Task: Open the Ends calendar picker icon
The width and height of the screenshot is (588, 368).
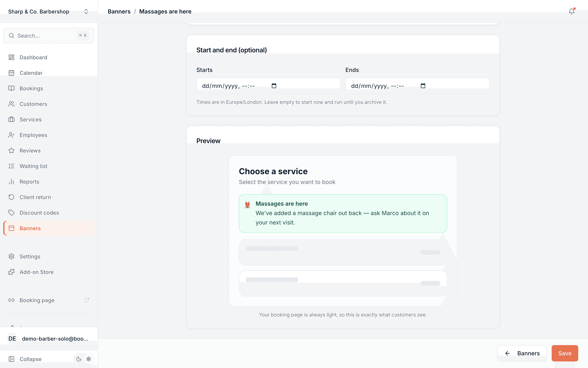Action: [423, 86]
